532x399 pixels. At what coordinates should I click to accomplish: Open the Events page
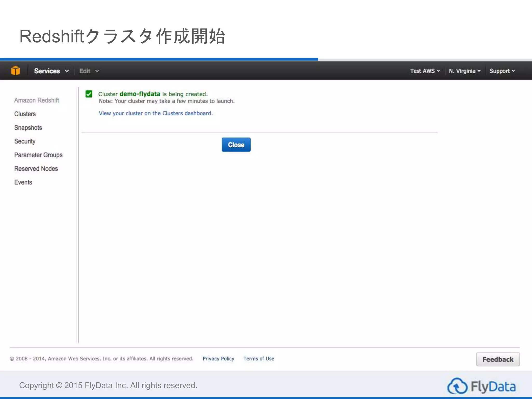(x=23, y=182)
